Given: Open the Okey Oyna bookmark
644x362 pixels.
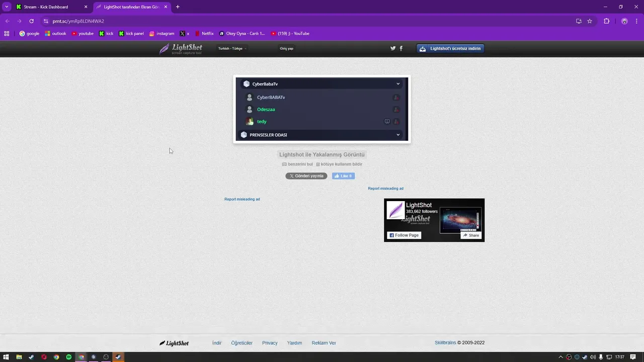Looking at the screenshot, I should pos(242,34).
